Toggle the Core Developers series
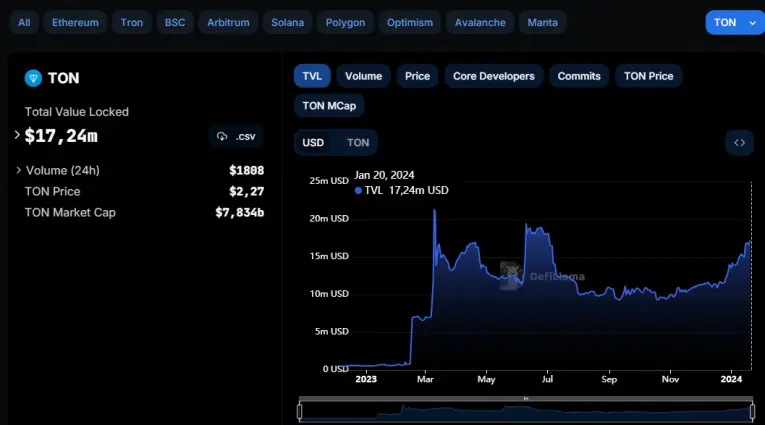The image size is (765, 425). [x=494, y=76]
